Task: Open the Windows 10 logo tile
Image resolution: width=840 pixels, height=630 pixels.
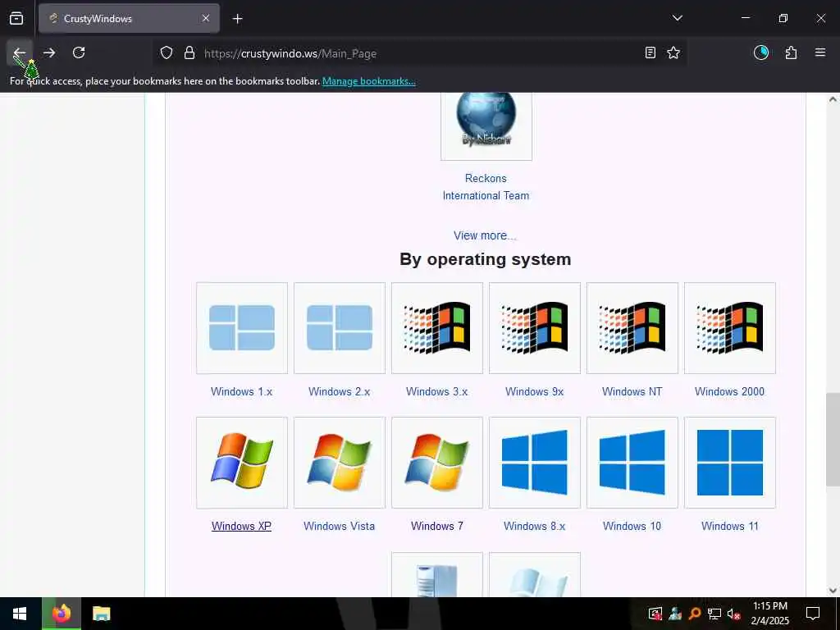Action: point(632,463)
